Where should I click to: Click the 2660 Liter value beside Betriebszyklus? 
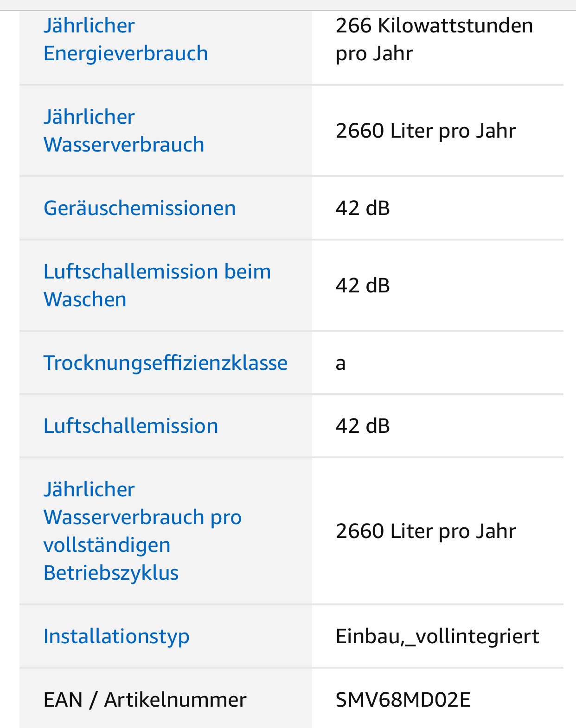[x=426, y=531]
